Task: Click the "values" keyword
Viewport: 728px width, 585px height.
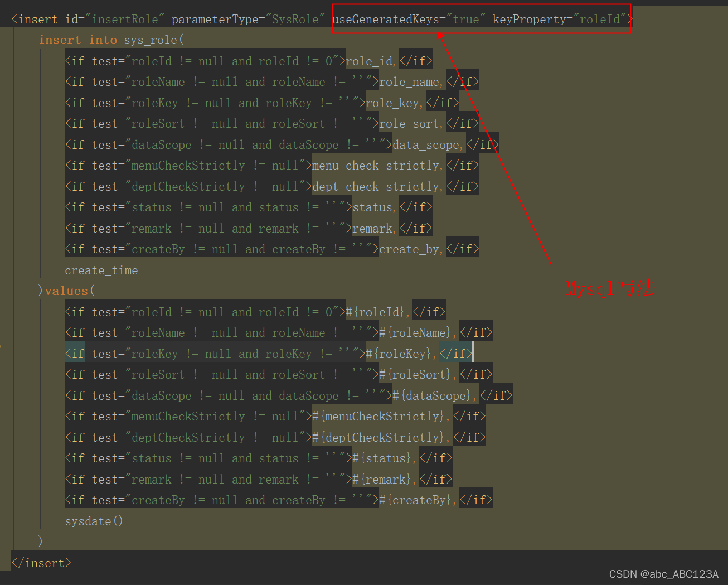Action: (66, 291)
